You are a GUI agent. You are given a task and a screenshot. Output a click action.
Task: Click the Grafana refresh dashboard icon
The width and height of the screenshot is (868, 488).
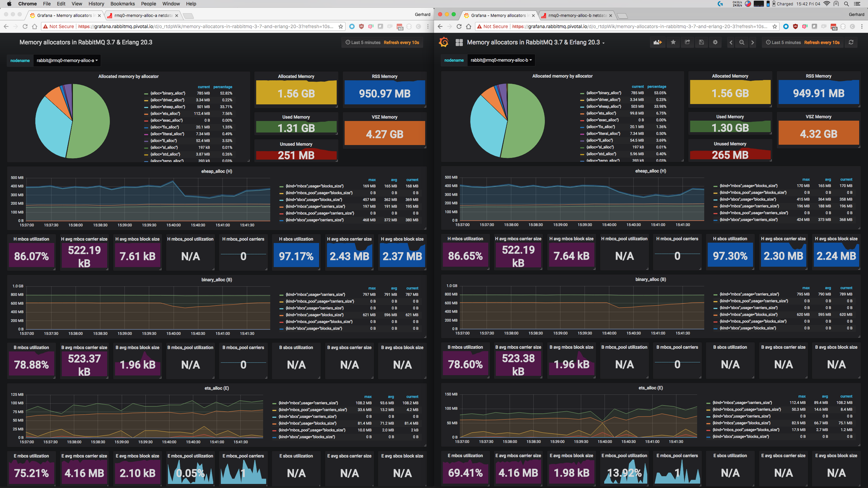click(851, 42)
